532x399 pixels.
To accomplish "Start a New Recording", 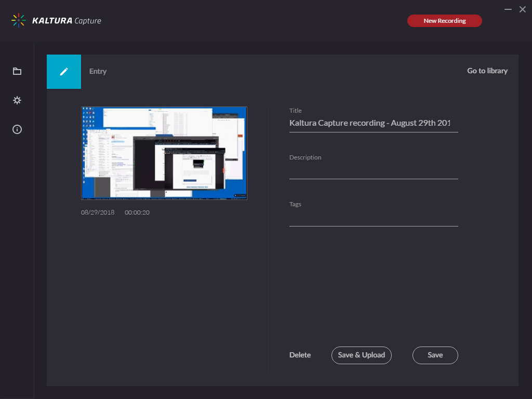I will pyautogui.click(x=444, y=21).
